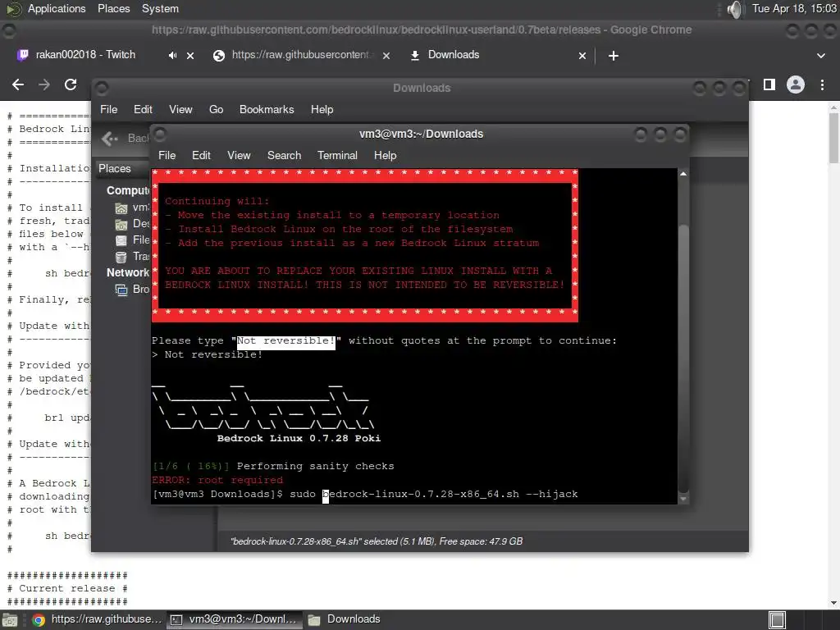The image size is (840, 630).
Task: Open Bookmarks menu in Downloads file manager
Action: click(267, 109)
